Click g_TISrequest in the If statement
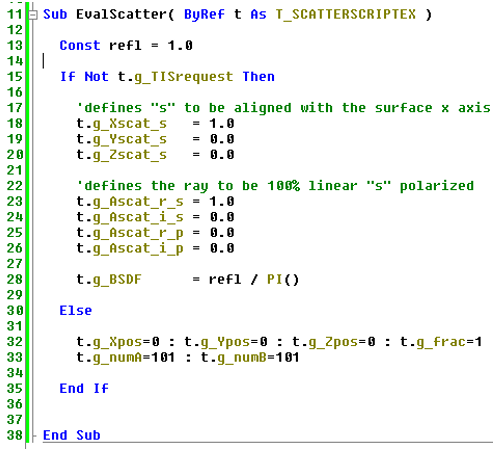 (x=184, y=77)
